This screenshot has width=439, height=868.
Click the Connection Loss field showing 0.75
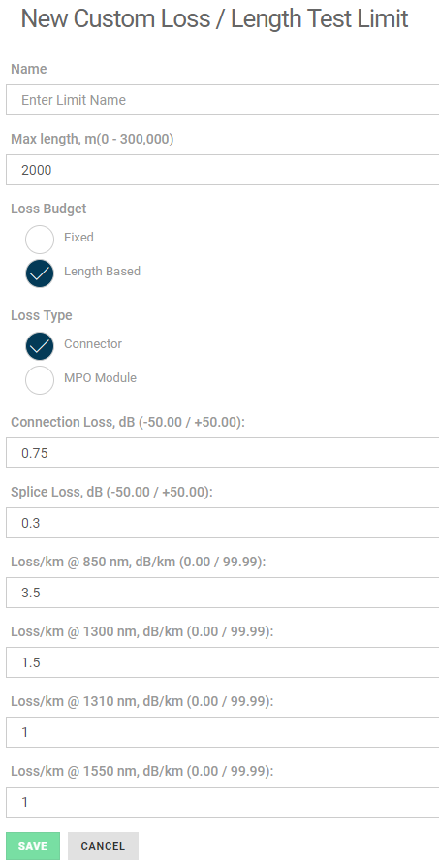point(222,453)
